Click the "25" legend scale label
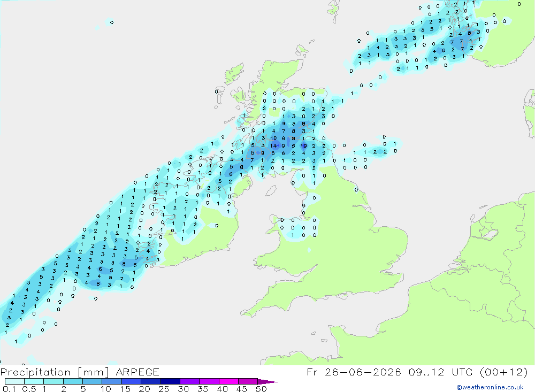The image size is (535, 392). tap(164, 389)
